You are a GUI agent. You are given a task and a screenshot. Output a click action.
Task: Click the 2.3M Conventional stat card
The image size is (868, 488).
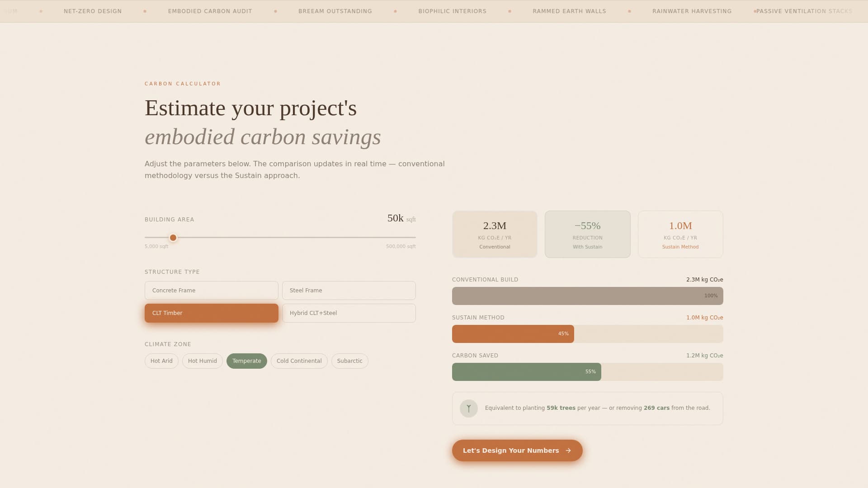pyautogui.click(x=495, y=234)
